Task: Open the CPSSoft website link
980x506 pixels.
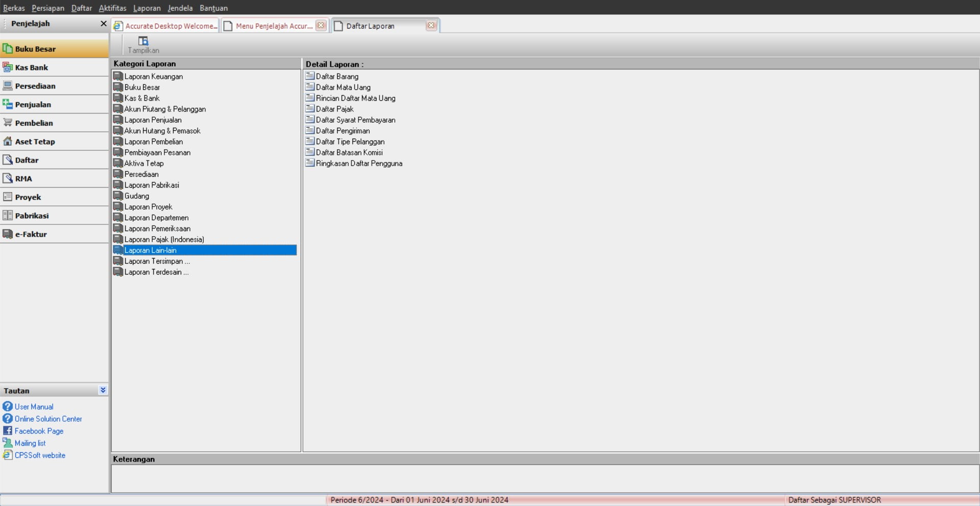Action: tap(40, 455)
